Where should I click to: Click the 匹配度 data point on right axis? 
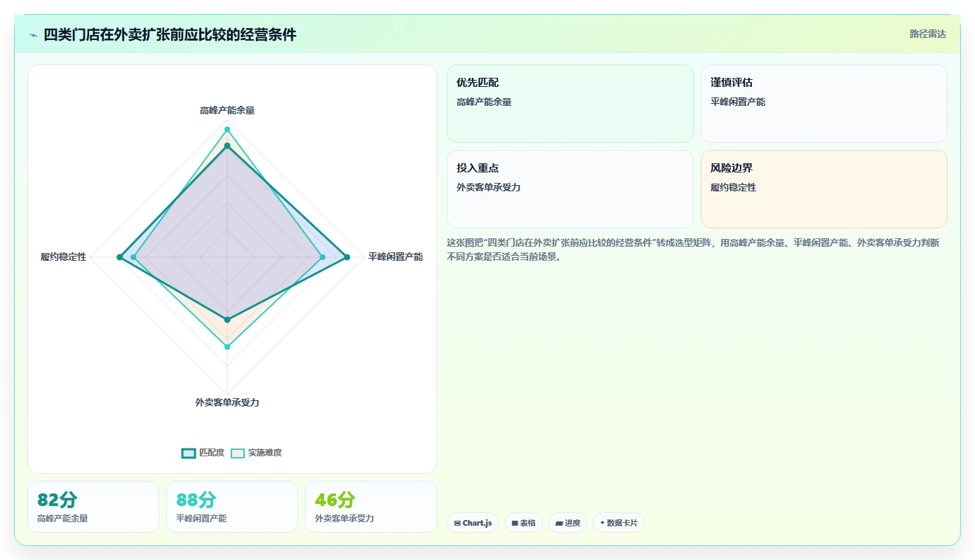(347, 257)
